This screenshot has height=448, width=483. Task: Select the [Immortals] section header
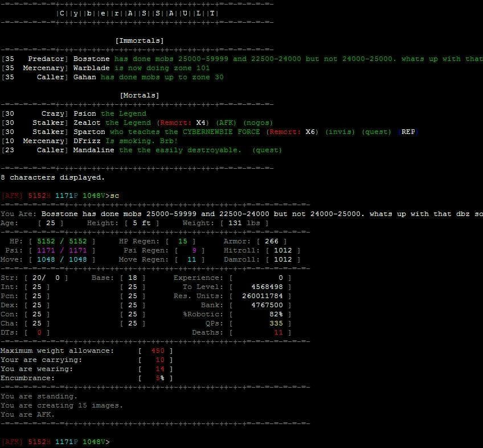pos(139,40)
